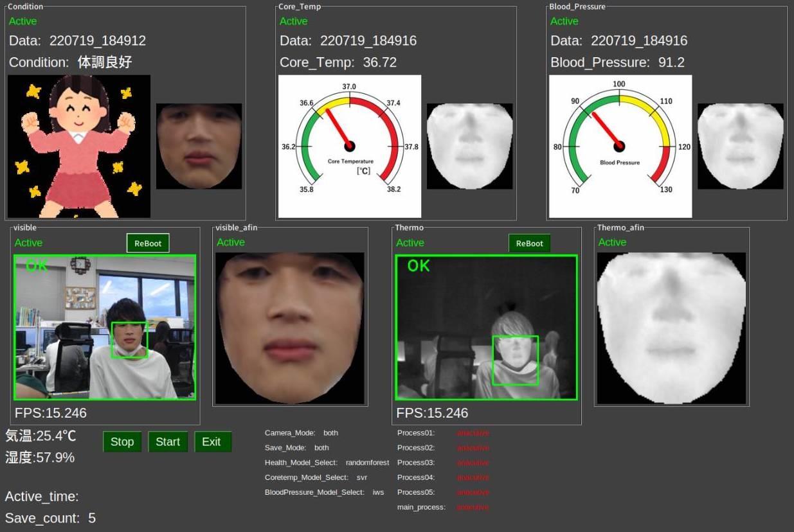This screenshot has width=794, height=532.
Task: Select the thermal face thumbnail in Blood_Pressure panel
Action: point(740,146)
